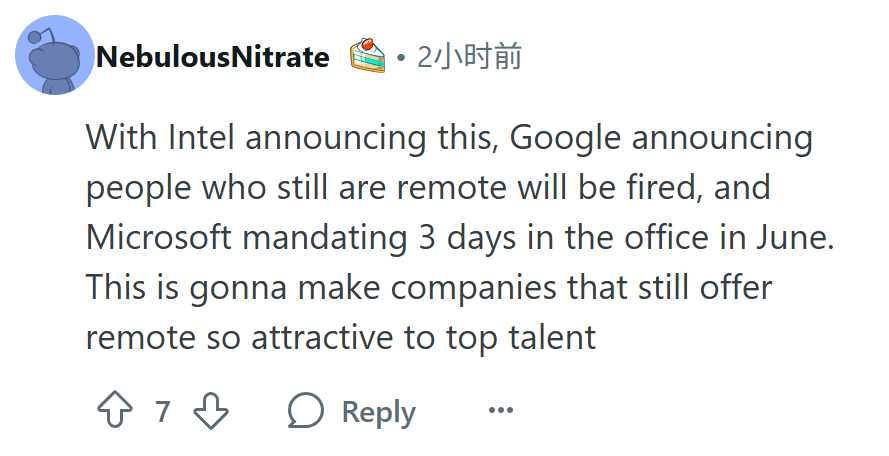The image size is (889, 456).
Task: Downvote the comment about remote work
Action: (211, 410)
